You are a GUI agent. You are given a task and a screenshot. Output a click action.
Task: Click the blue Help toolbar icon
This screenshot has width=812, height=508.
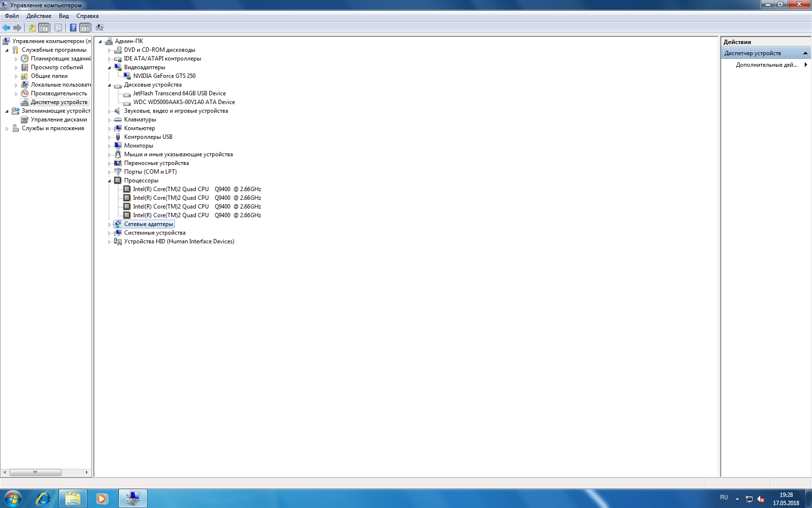click(73, 28)
